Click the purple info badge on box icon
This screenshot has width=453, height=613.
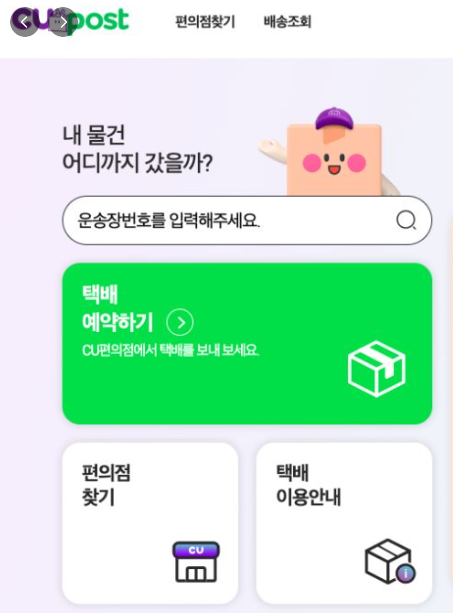tap(406, 574)
